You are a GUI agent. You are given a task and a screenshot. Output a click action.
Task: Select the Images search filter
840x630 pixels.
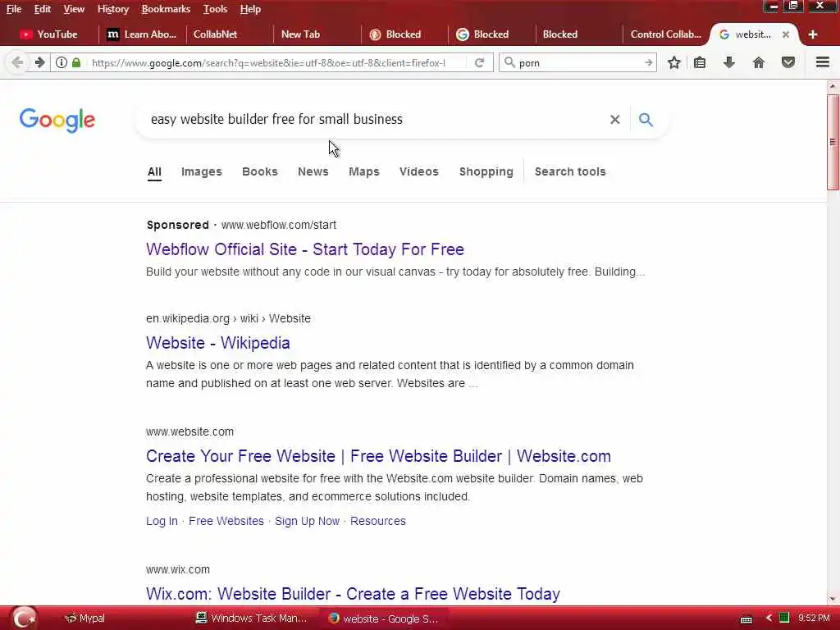[202, 171]
